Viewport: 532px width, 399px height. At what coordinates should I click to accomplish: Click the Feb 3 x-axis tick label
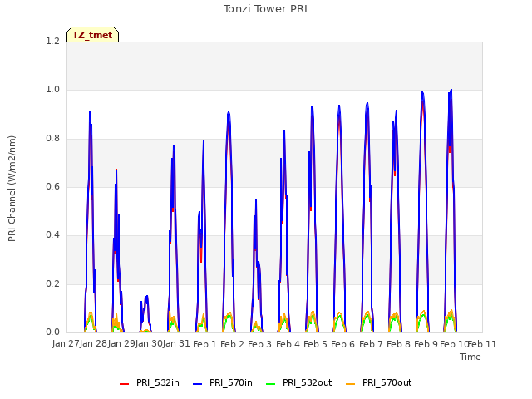pos(260,344)
